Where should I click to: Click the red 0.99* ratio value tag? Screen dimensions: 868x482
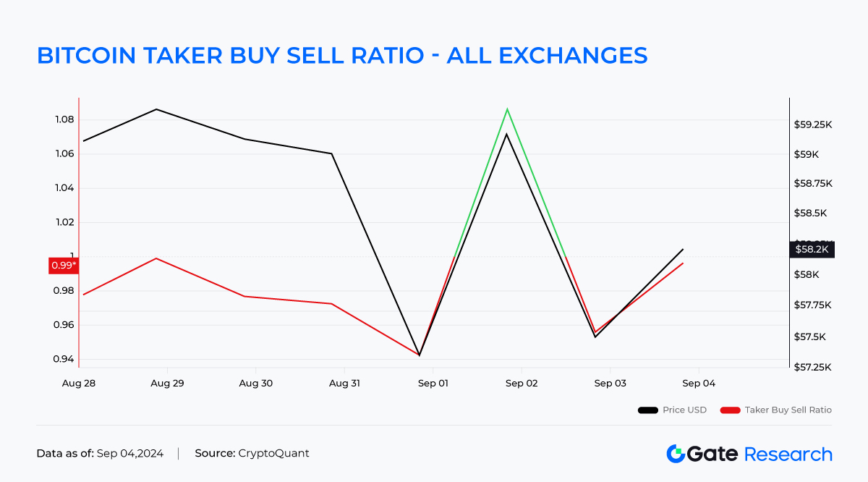[x=63, y=266]
